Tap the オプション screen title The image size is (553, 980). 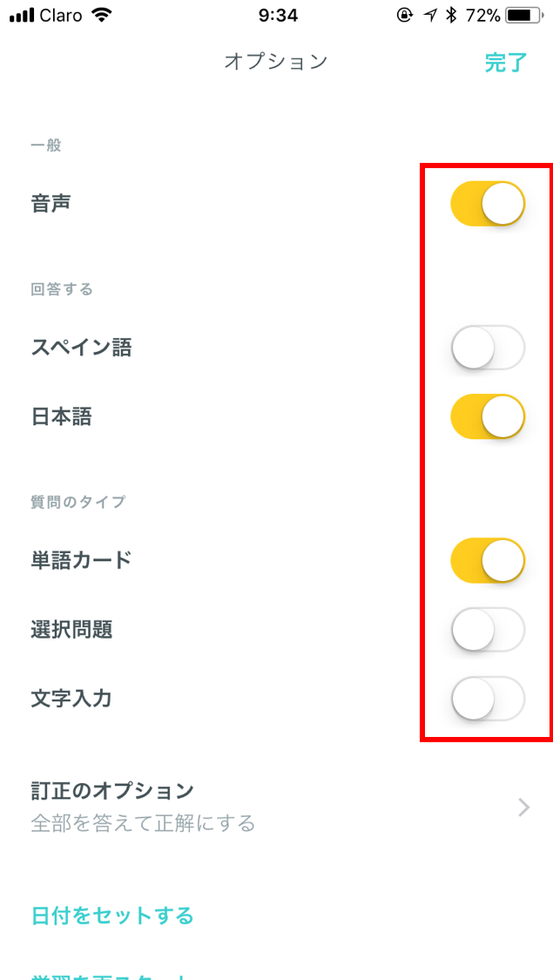[276, 62]
